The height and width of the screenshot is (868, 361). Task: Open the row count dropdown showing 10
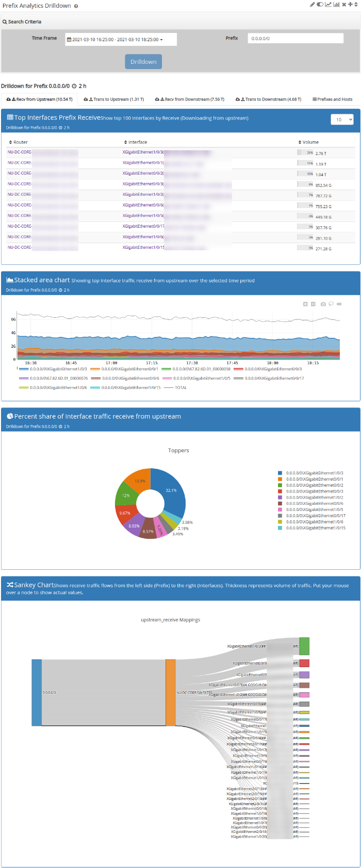coord(342,120)
